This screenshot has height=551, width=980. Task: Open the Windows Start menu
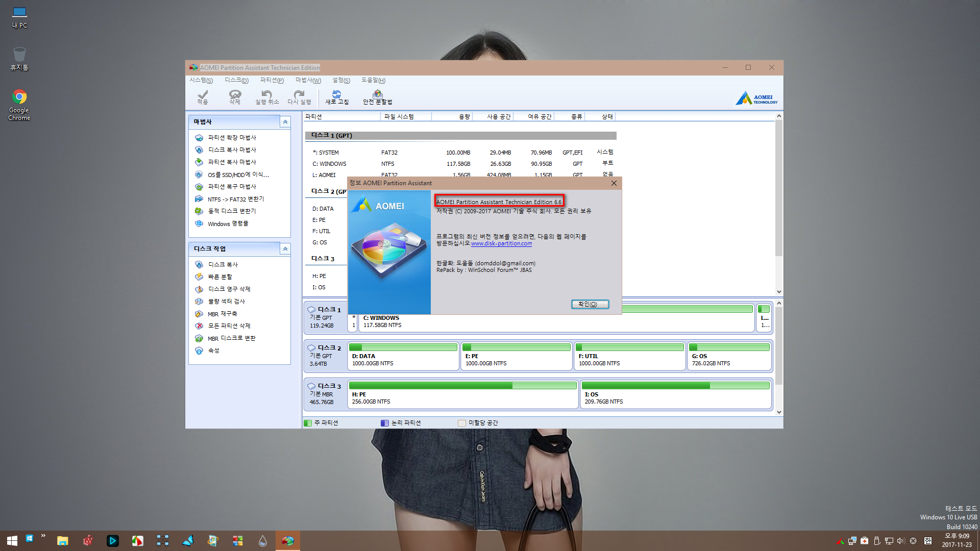tap(12, 541)
